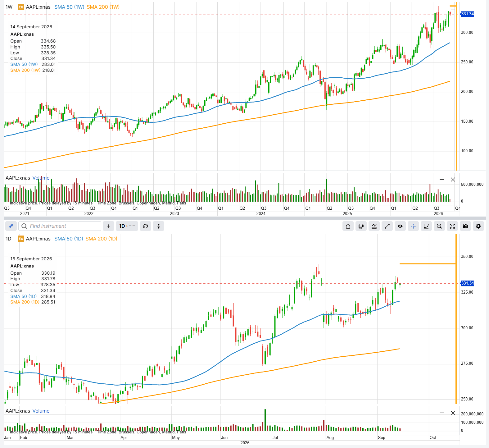Minimize the weekly Volume panel
The image size is (489, 448).
tap(442, 180)
